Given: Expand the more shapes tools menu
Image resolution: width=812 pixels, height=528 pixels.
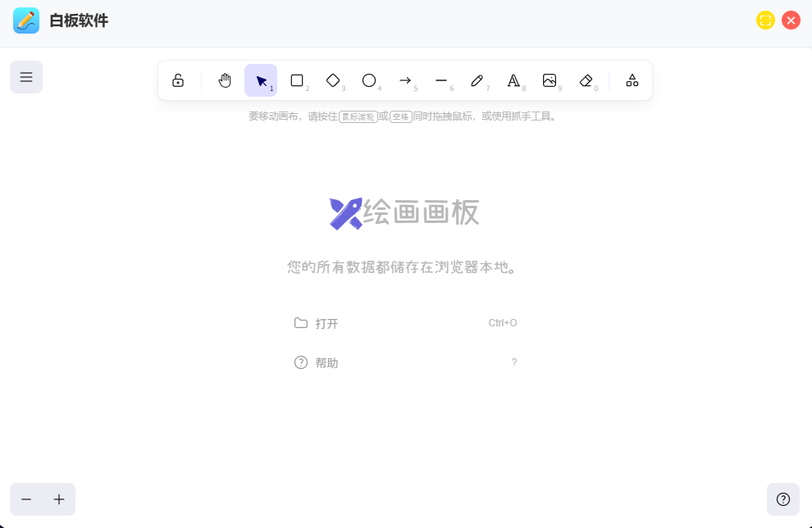Looking at the screenshot, I should [632, 80].
